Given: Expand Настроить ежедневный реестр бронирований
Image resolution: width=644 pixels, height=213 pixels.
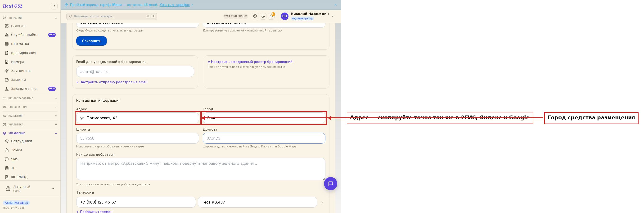Looking at the screenshot, I should click(x=250, y=62).
